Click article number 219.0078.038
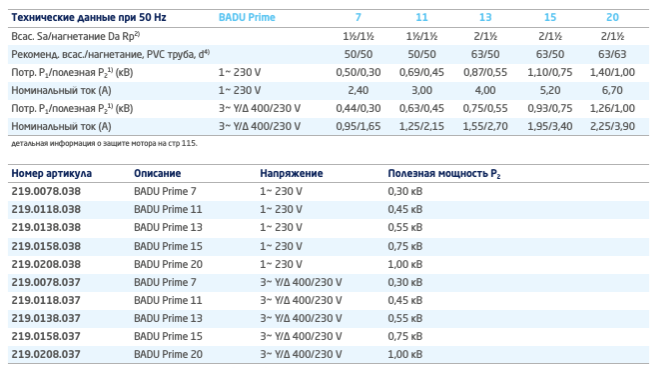Screen dimensions: 661x368 [46, 191]
